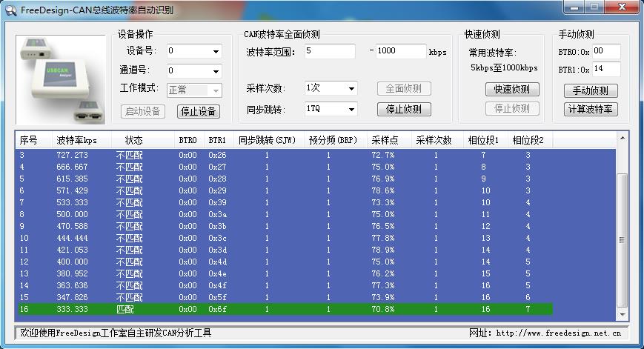The image size is (644, 349).
Task: Click 停止侦测 under quick detection
Action: pos(512,108)
